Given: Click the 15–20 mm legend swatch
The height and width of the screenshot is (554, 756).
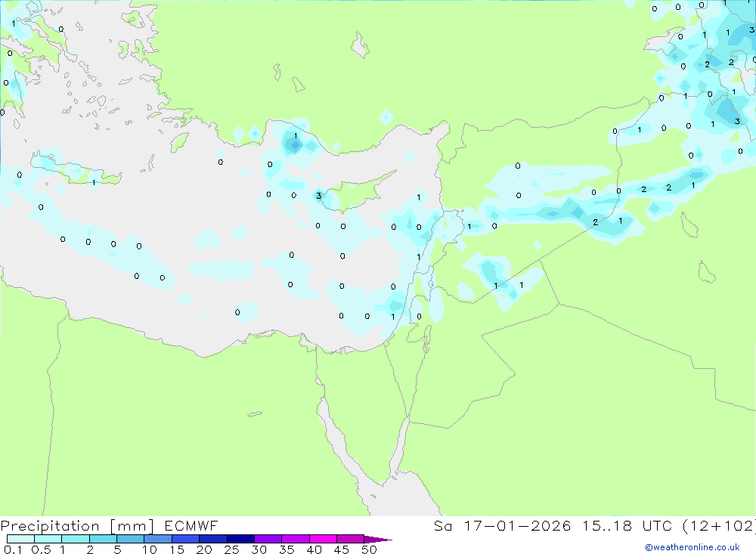Looking at the screenshot, I should pos(186,539).
